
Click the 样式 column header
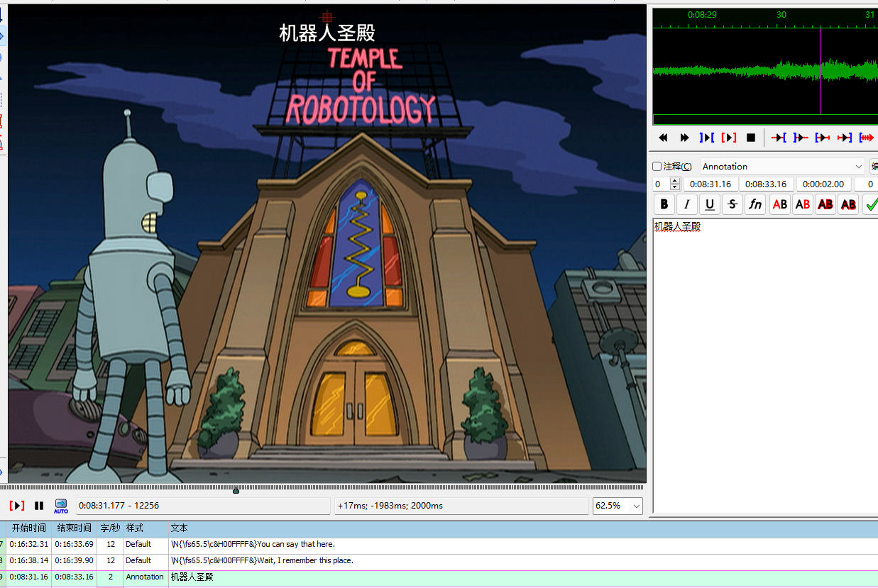(x=135, y=528)
